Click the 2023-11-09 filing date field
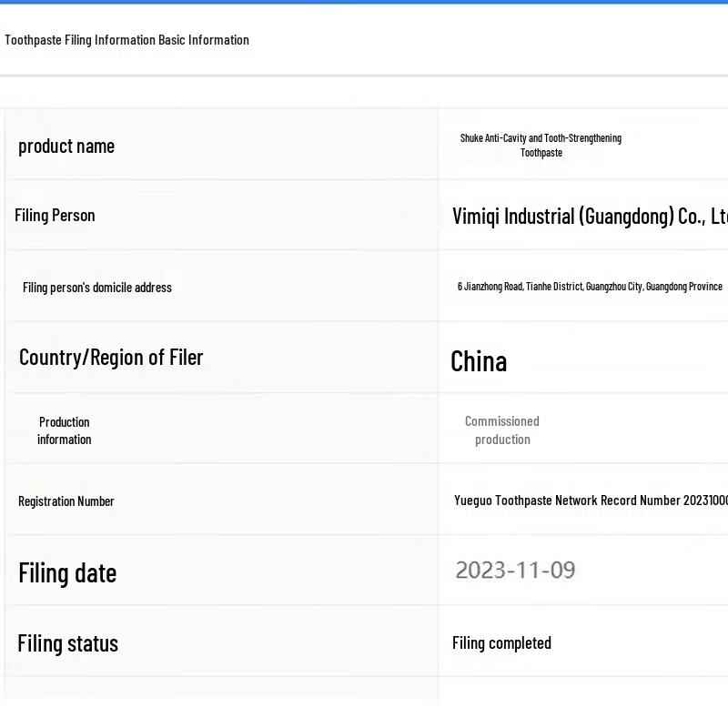 pyautogui.click(x=515, y=571)
